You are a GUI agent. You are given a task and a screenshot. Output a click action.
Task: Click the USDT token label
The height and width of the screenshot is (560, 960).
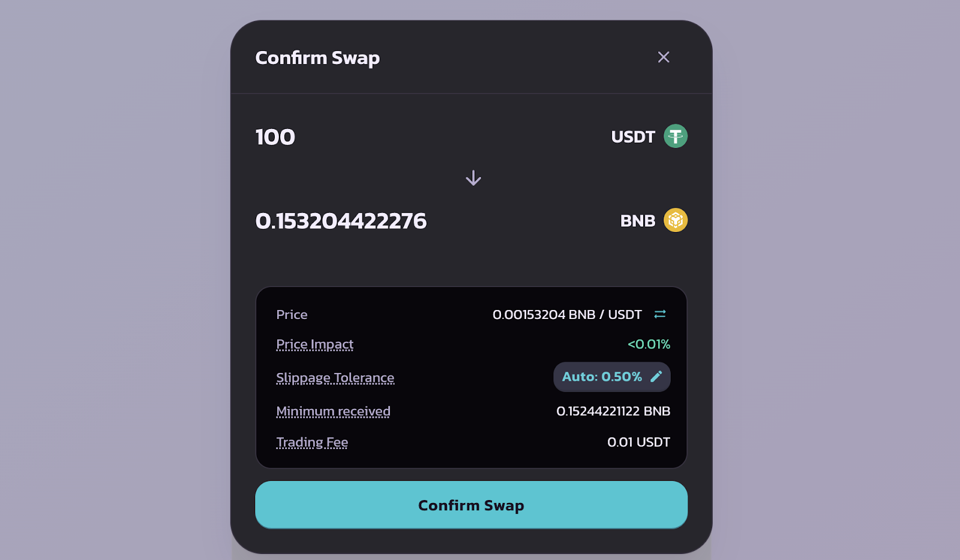coord(633,137)
